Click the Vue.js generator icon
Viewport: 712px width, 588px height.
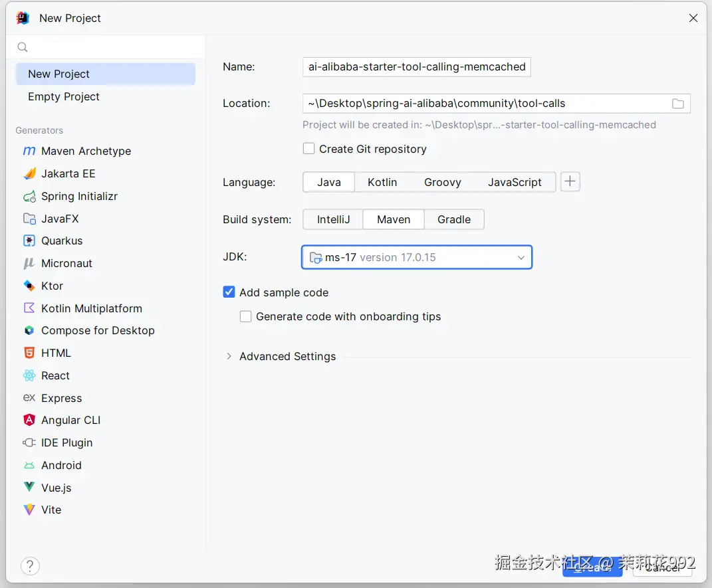(x=29, y=487)
